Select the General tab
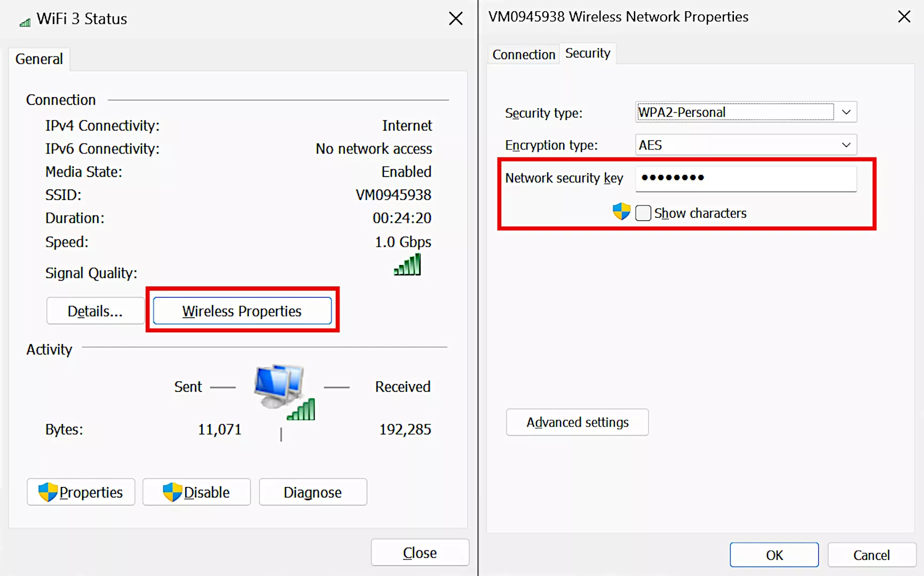This screenshot has height=576, width=924. click(39, 59)
